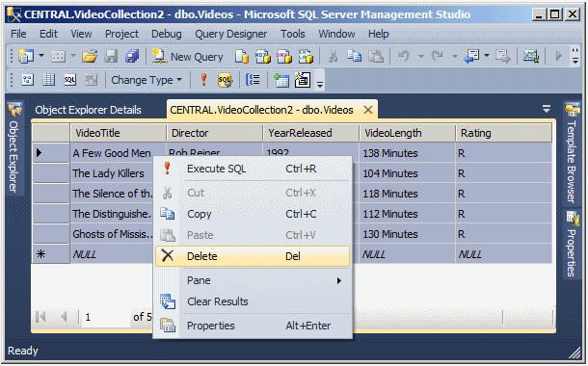Open the New Project icon dropdown arrow

coord(41,56)
